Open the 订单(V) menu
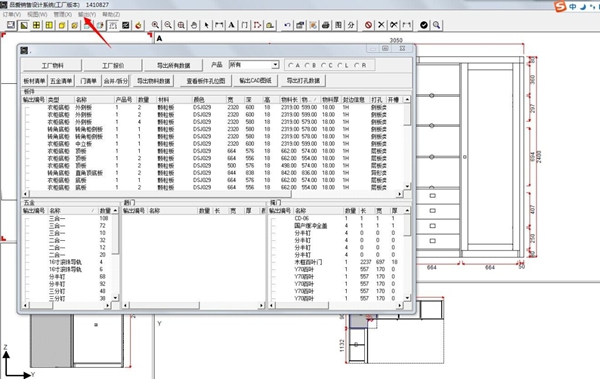Screen dimensions: 600x379 coord(12,14)
